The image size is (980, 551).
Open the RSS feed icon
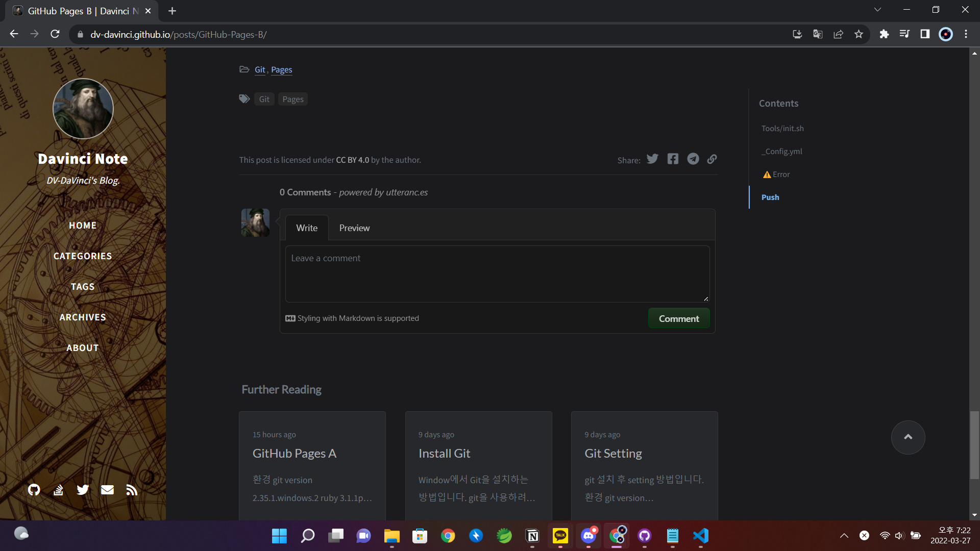click(132, 490)
